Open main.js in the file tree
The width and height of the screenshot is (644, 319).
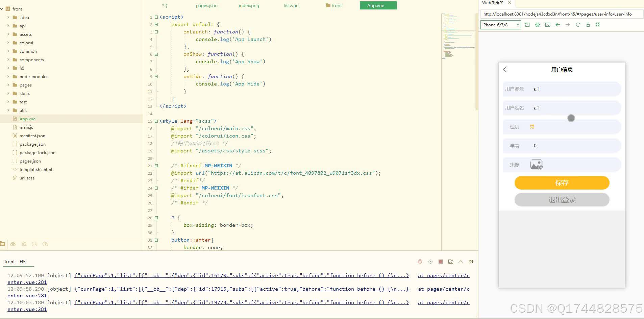point(26,127)
